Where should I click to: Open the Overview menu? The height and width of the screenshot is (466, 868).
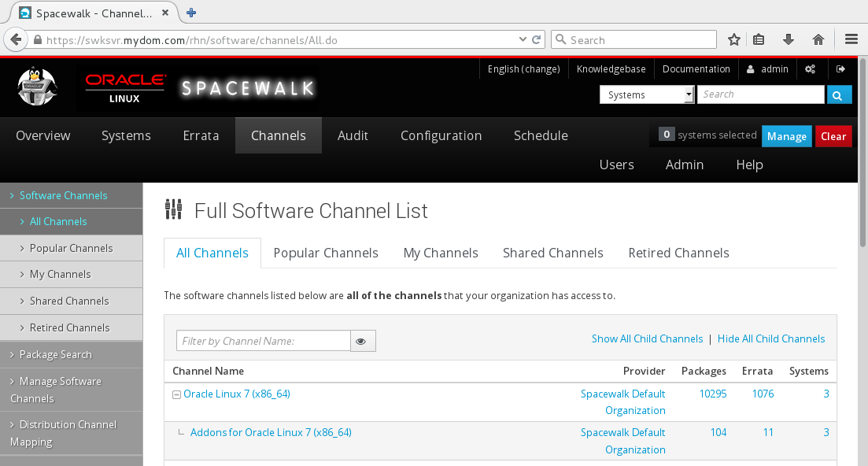click(43, 135)
